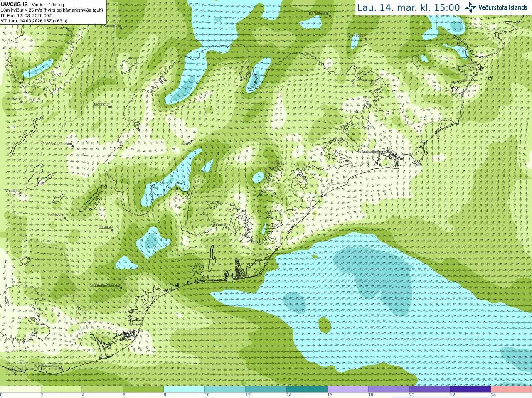
Task: Click the legend scale value 18
Action: (371, 395)
